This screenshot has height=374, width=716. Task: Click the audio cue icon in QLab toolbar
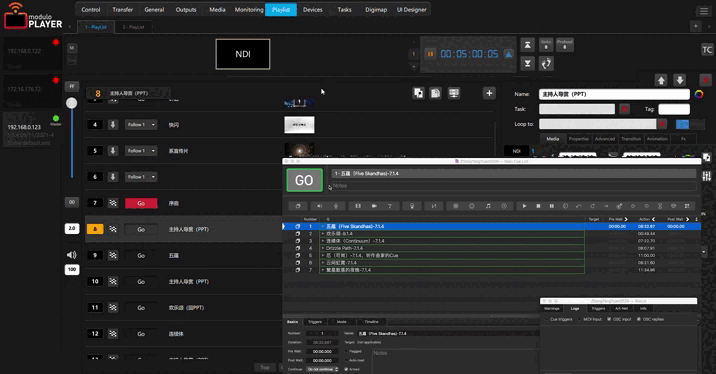click(319, 206)
